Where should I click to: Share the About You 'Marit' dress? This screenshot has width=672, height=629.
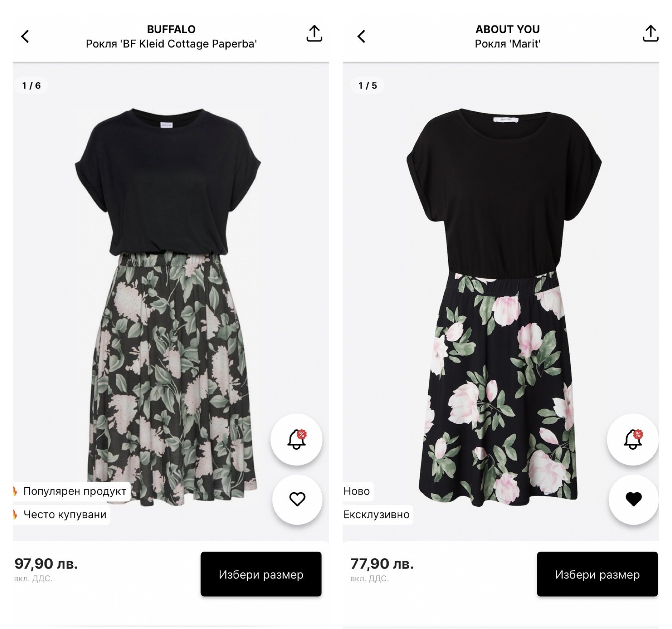(x=650, y=34)
